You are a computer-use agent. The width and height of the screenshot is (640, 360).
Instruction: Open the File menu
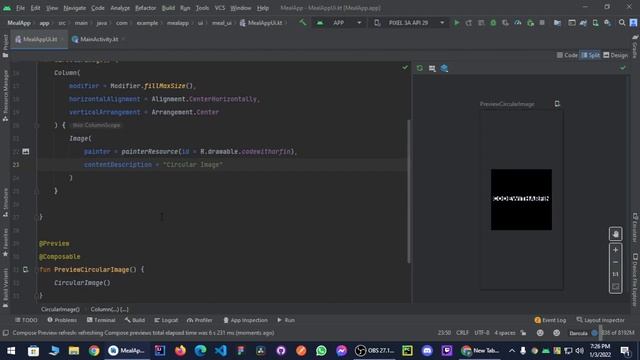point(20,8)
